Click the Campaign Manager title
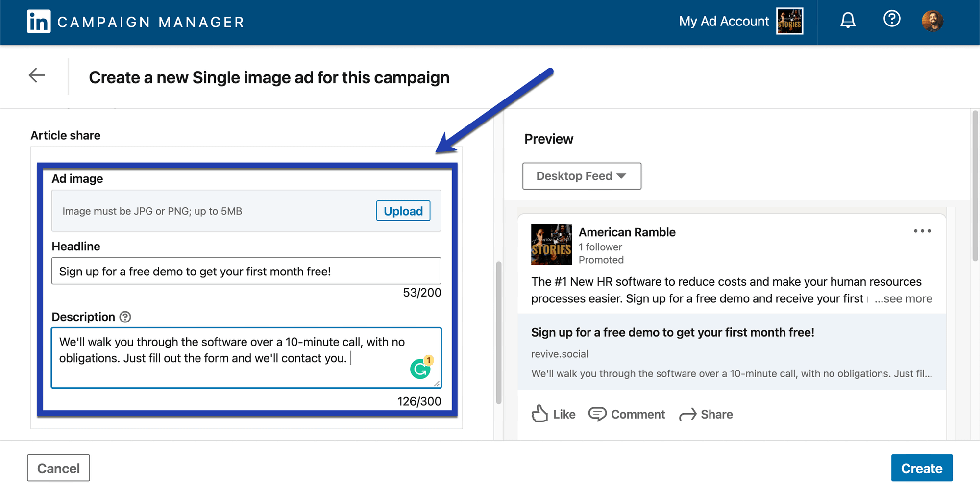 point(150,22)
